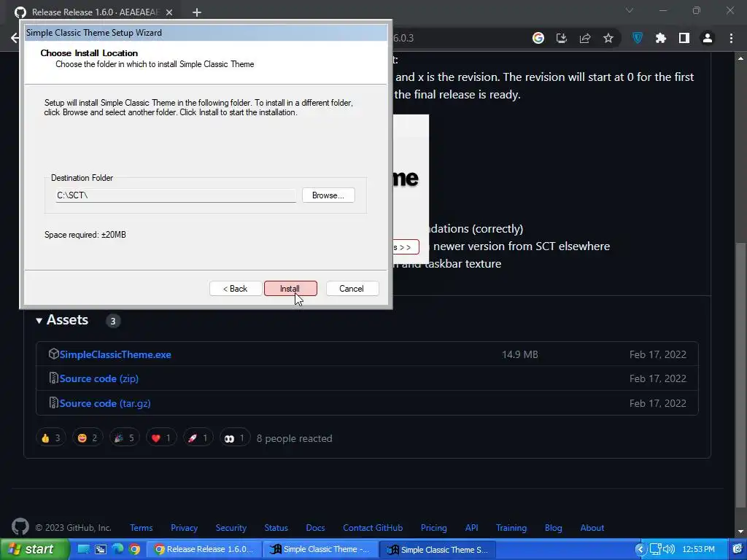
Task: Click the Destination Folder path field
Action: click(176, 195)
